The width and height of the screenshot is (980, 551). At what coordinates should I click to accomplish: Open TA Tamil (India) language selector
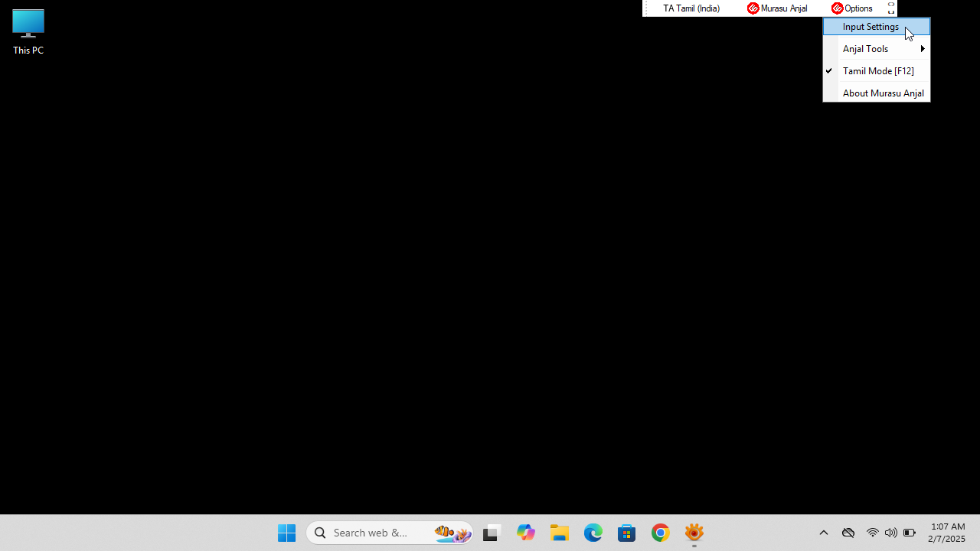pos(691,8)
